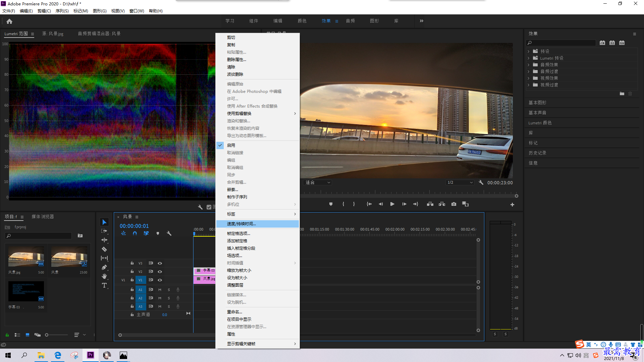
Task: Toggle V1 track output eye
Action: pyautogui.click(x=160, y=280)
